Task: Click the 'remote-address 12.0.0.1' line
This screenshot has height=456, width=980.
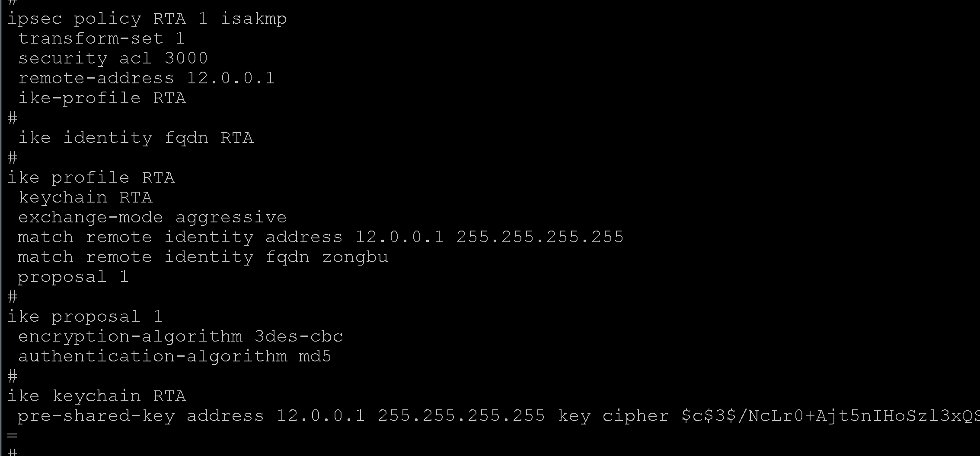Action: coord(146,79)
